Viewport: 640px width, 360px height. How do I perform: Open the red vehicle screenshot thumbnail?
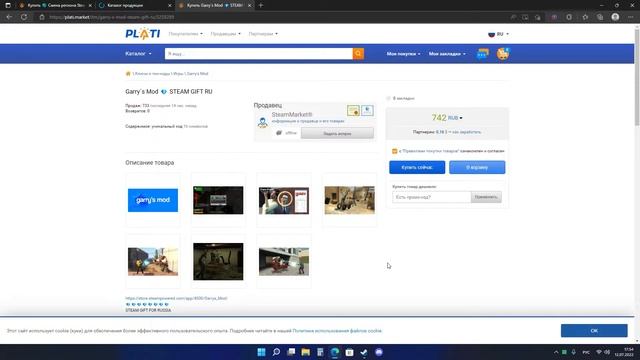click(x=284, y=262)
